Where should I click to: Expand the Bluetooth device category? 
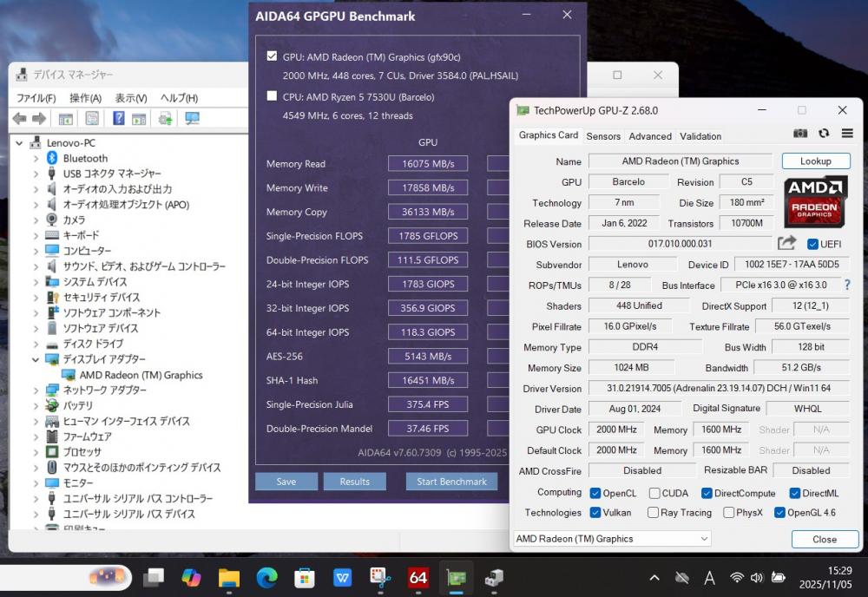(x=36, y=158)
